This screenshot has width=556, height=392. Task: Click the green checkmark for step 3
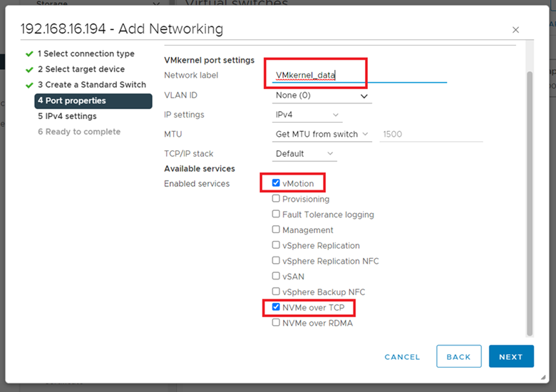pos(29,85)
